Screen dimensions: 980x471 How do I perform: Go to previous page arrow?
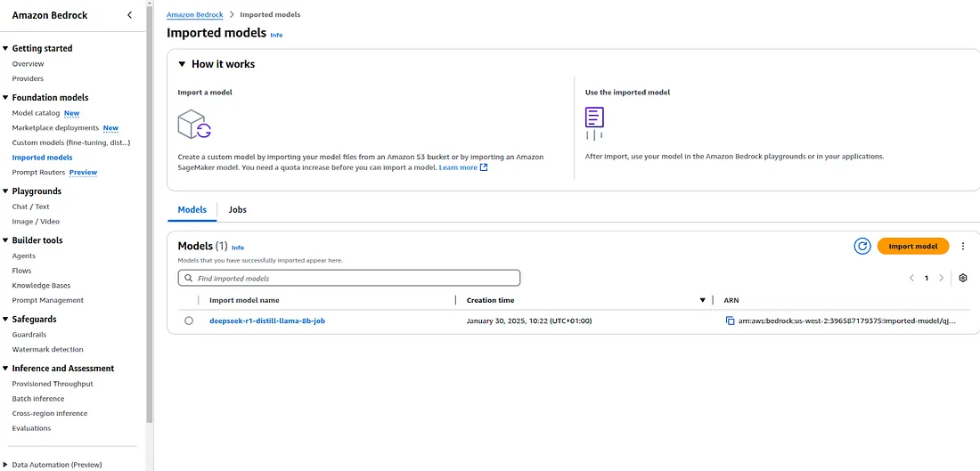coord(912,278)
